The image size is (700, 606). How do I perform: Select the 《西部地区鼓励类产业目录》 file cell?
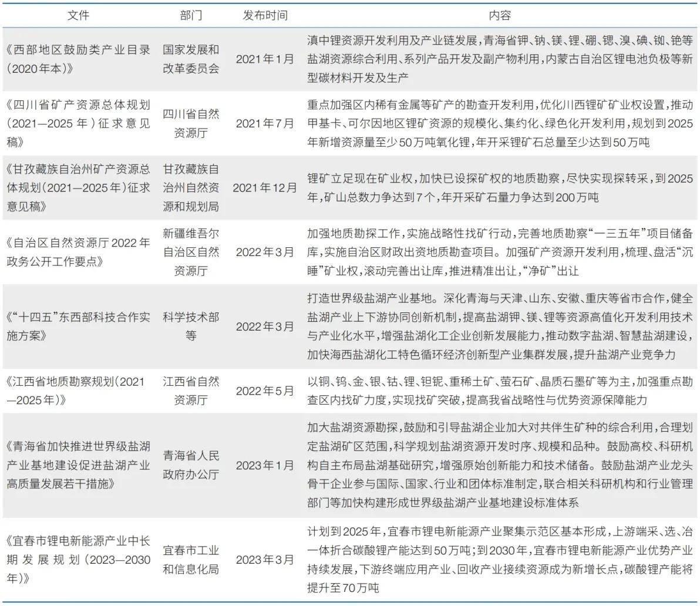[x=78, y=59]
